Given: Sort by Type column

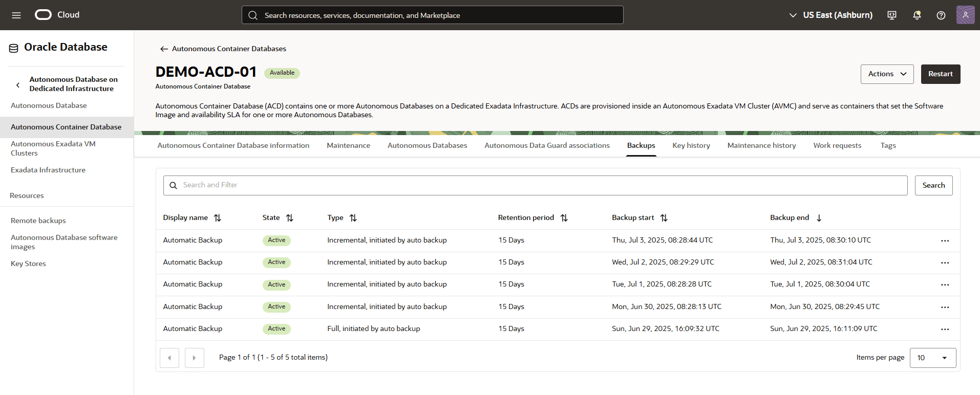Looking at the screenshot, I should coord(353,218).
